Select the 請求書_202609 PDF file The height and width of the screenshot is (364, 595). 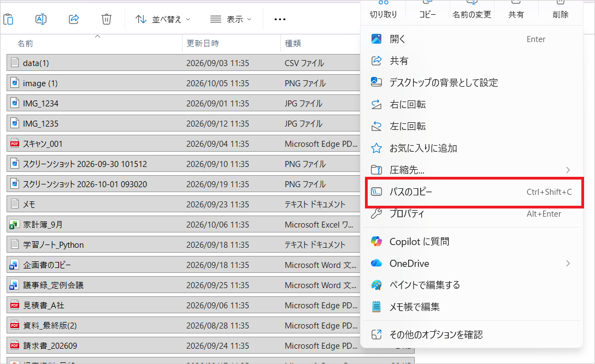click(184, 345)
